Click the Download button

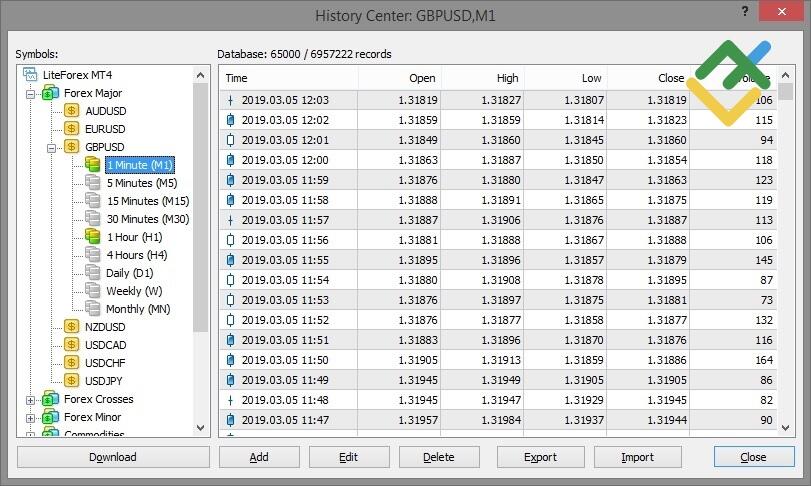[113, 457]
